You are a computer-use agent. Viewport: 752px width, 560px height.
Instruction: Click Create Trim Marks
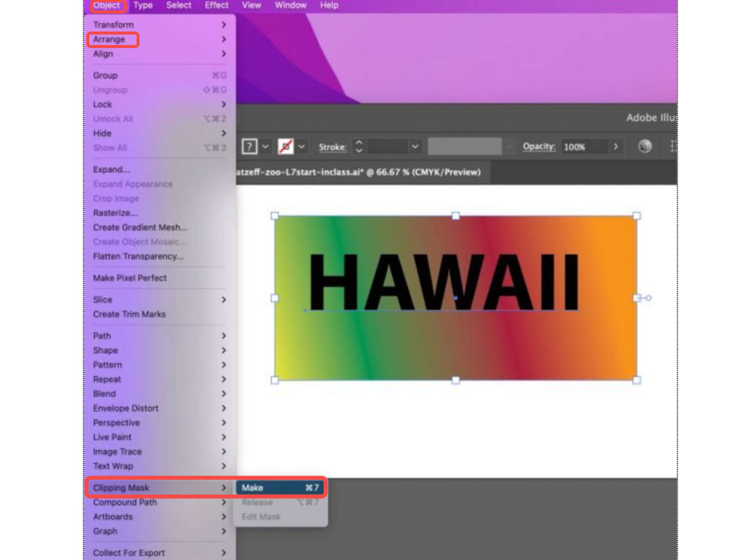click(x=129, y=314)
